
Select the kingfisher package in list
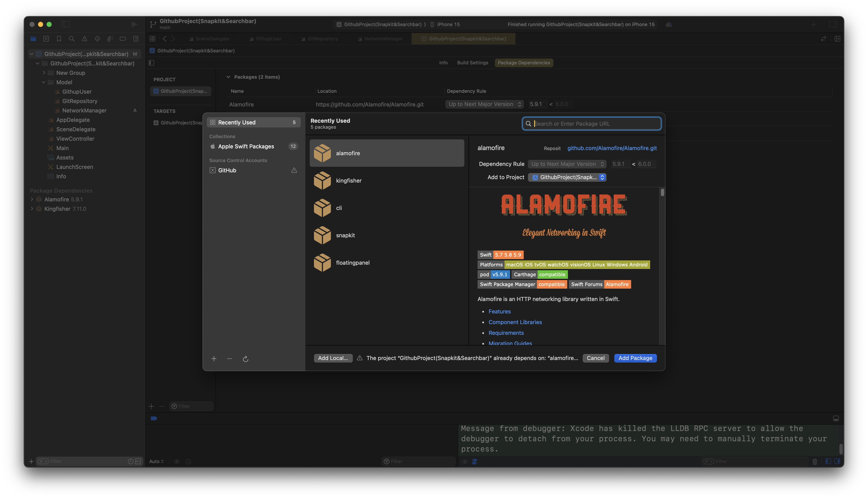(x=387, y=181)
